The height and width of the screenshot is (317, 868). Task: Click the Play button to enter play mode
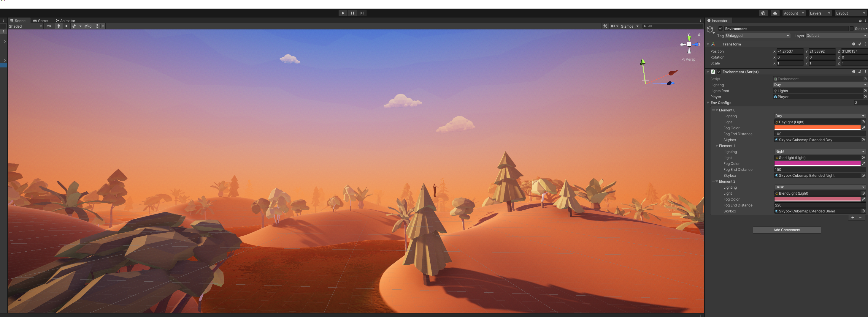pyautogui.click(x=343, y=13)
